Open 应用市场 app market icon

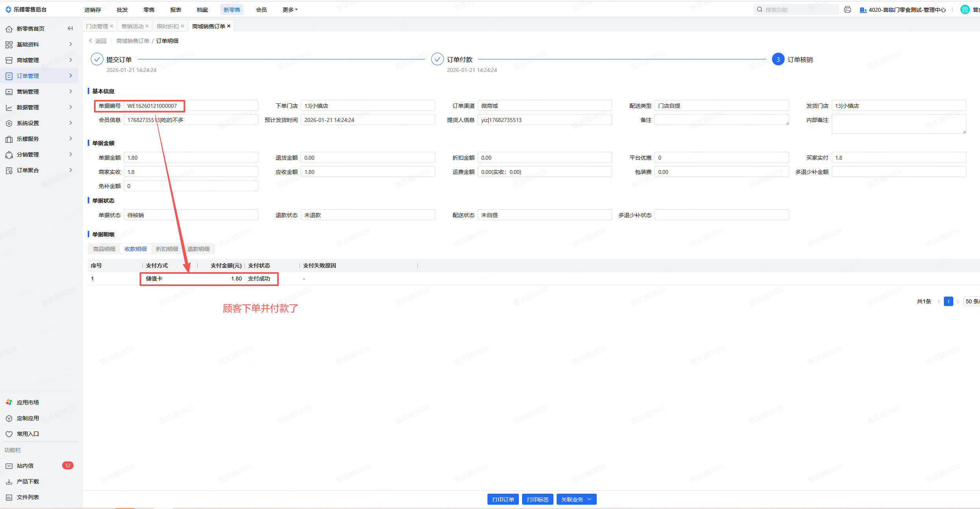[x=9, y=402]
